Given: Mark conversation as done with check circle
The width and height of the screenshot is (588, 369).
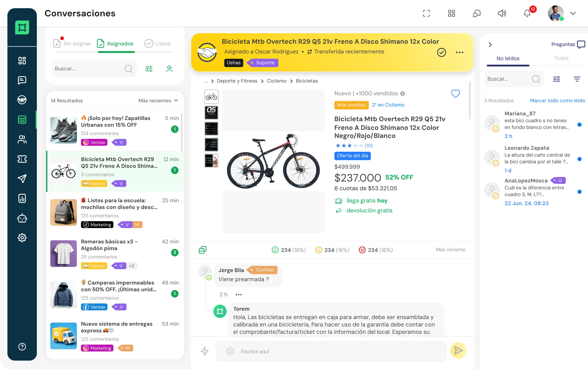Looking at the screenshot, I should tap(442, 52).
